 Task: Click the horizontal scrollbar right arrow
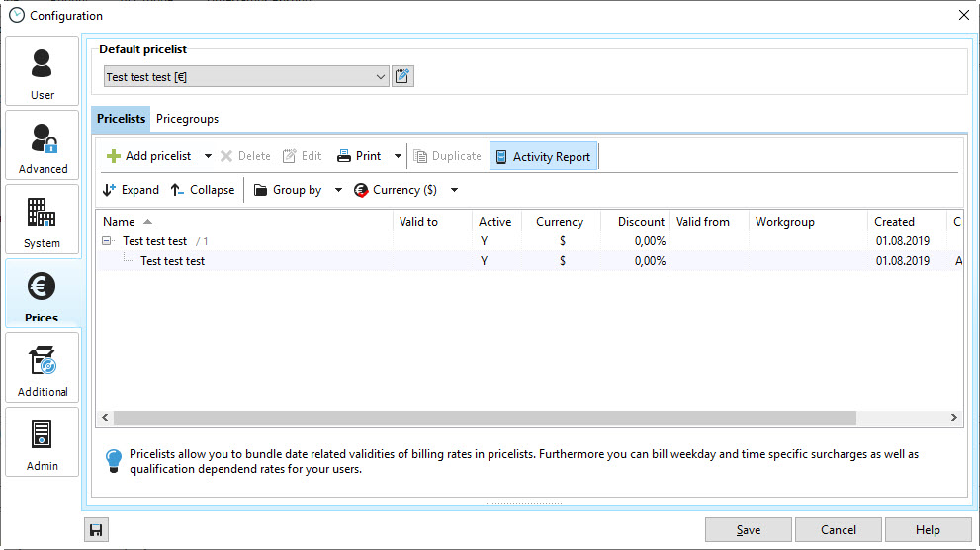(954, 418)
